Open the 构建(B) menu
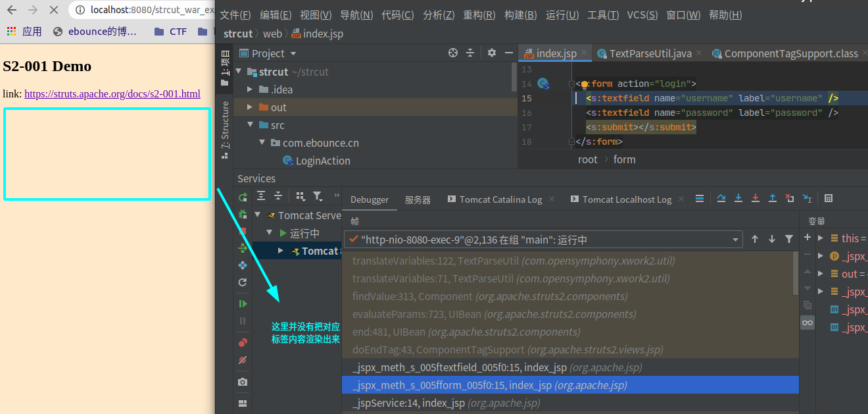The width and height of the screenshot is (868, 414). [x=520, y=15]
